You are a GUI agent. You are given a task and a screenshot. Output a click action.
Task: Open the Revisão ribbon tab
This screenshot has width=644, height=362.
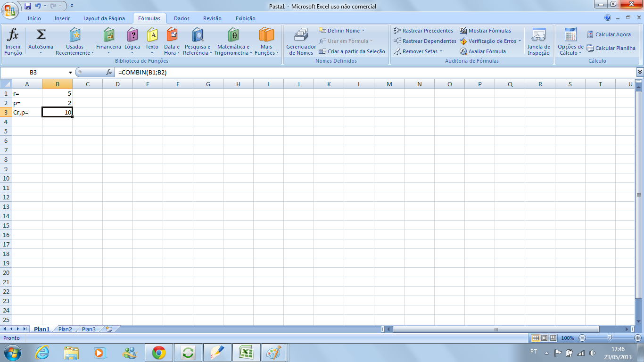tap(212, 18)
